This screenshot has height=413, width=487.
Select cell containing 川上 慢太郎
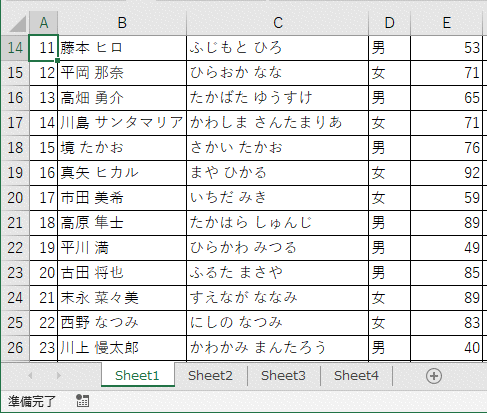click(x=122, y=348)
